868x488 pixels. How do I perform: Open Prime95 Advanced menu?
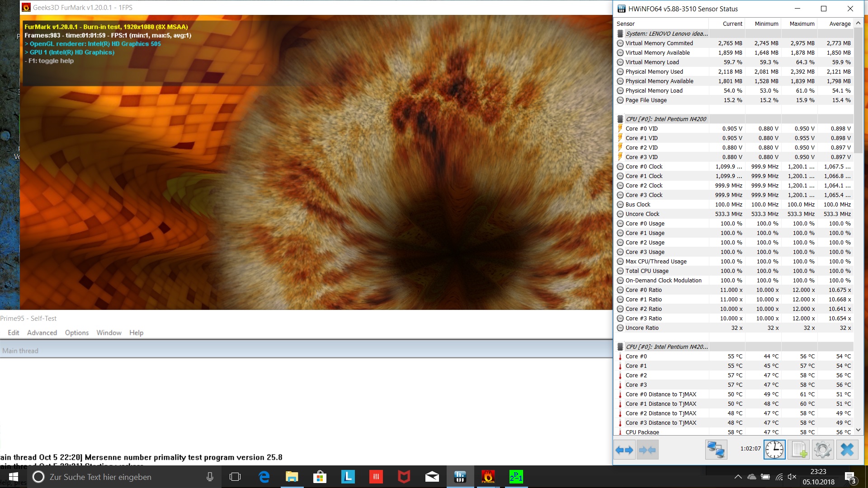click(x=42, y=333)
